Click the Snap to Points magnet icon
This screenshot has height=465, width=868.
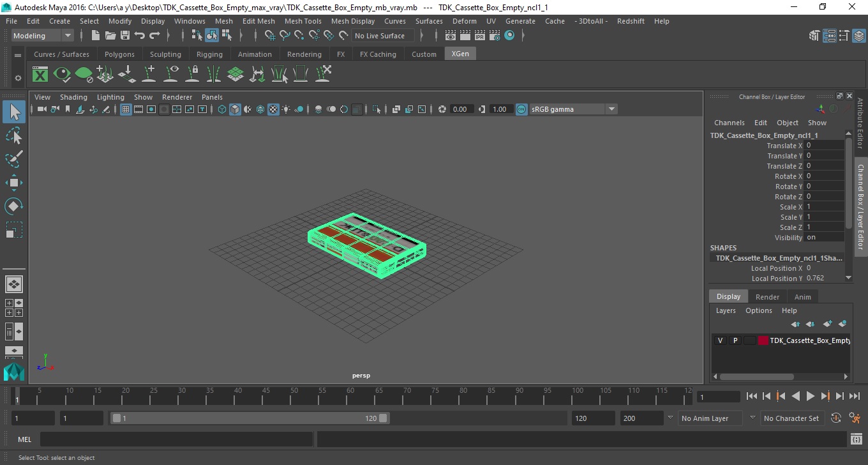click(299, 36)
